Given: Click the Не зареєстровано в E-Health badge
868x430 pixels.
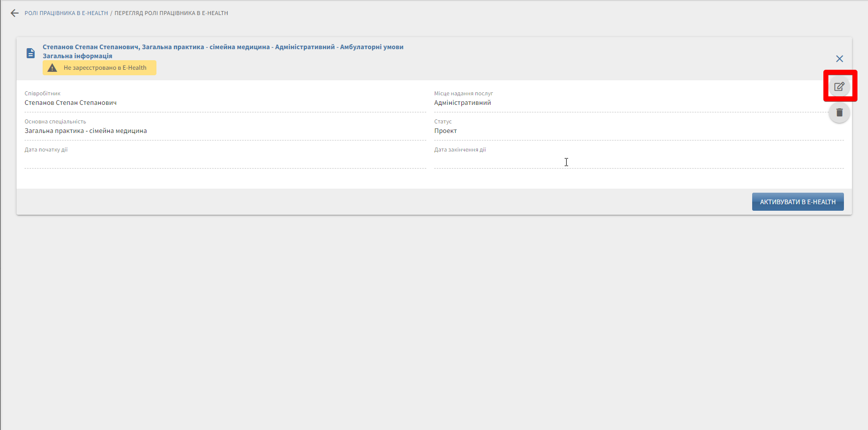Looking at the screenshot, I should [105, 68].
